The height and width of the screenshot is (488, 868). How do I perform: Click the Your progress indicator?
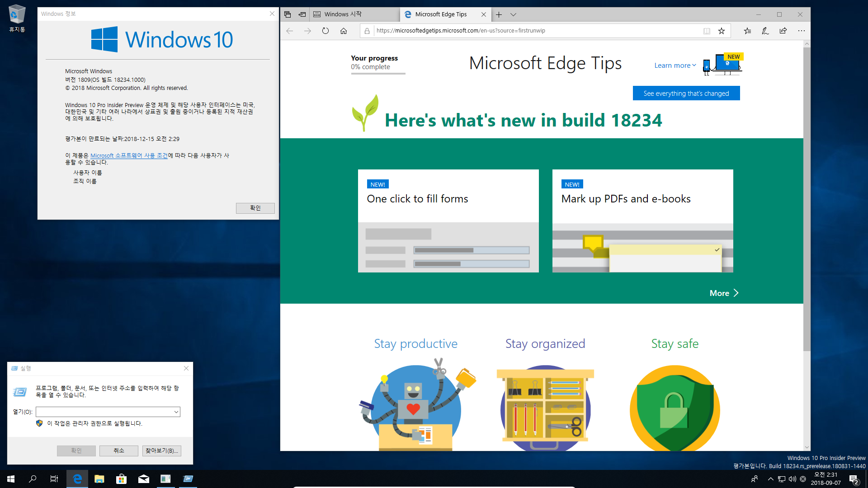coord(377,63)
